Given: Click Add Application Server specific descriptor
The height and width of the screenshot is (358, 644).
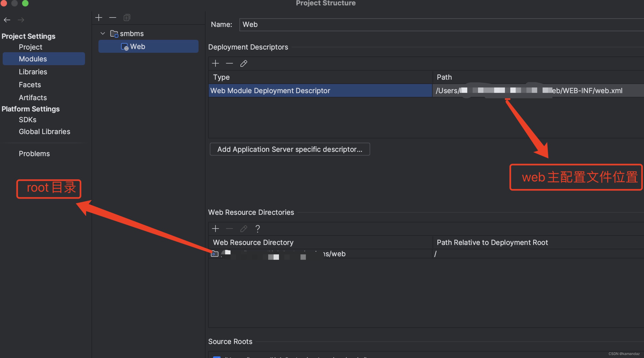Looking at the screenshot, I should 290,149.
